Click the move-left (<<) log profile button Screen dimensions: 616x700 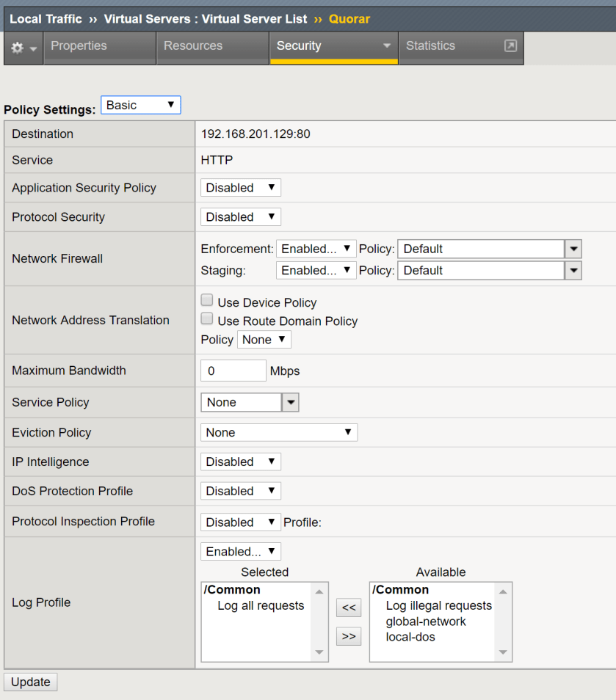click(x=349, y=608)
